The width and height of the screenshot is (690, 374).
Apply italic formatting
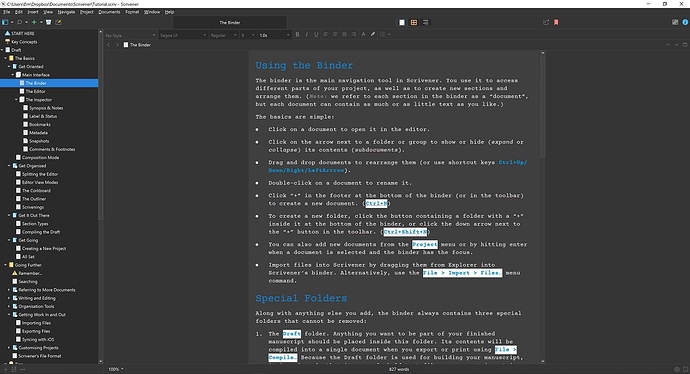[307, 35]
